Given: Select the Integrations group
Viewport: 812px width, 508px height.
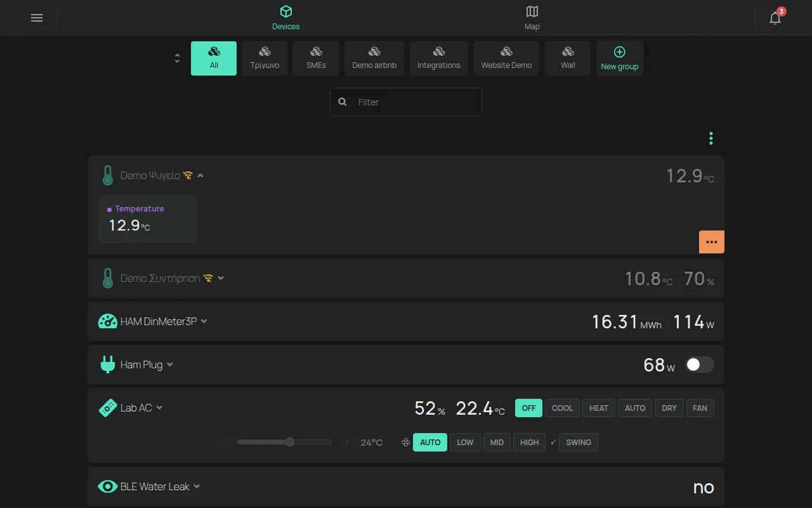Looking at the screenshot, I should (439, 58).
